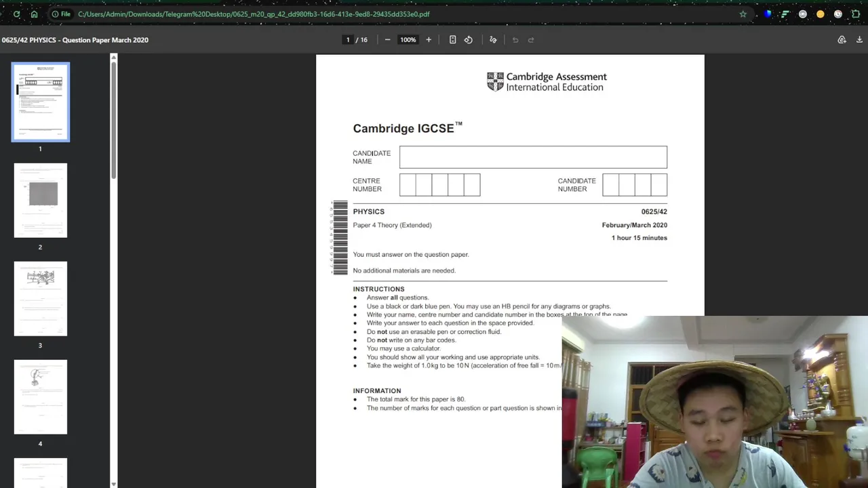Screen dimensions: 868x488
Task: Click 'You must answer on the question paper.'
Action: 411,254
